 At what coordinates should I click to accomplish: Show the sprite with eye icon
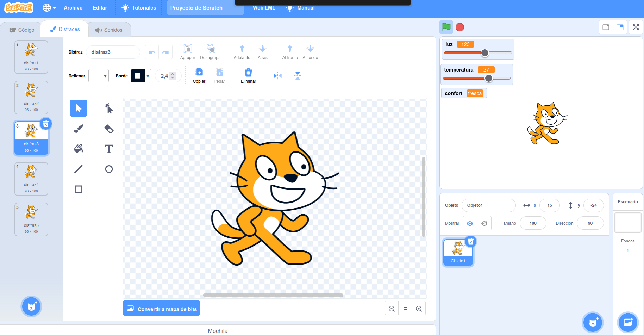tap(470, 223)
